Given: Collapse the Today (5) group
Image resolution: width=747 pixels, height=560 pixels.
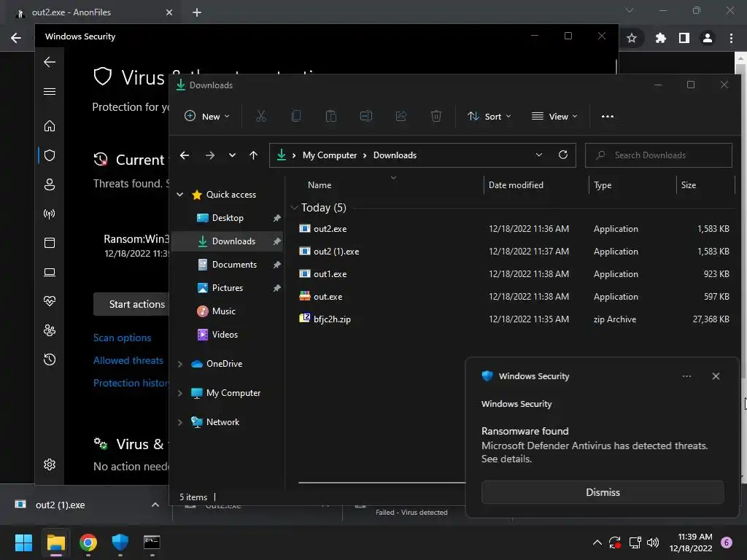Looking at the screenshot, I should click(295, 208).
